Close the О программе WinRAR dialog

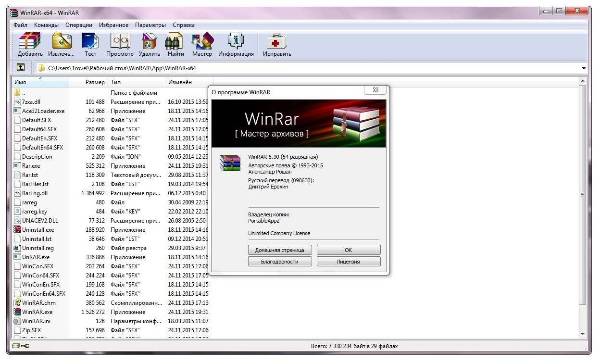(375, 90)
